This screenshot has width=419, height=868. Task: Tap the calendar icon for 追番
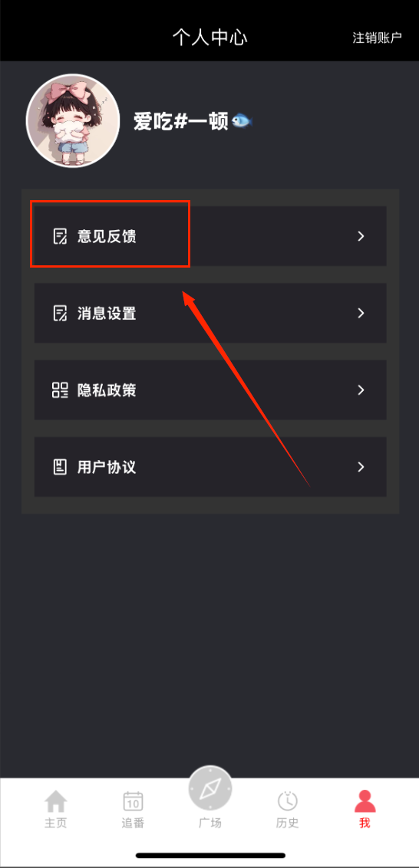click(133, 801)
